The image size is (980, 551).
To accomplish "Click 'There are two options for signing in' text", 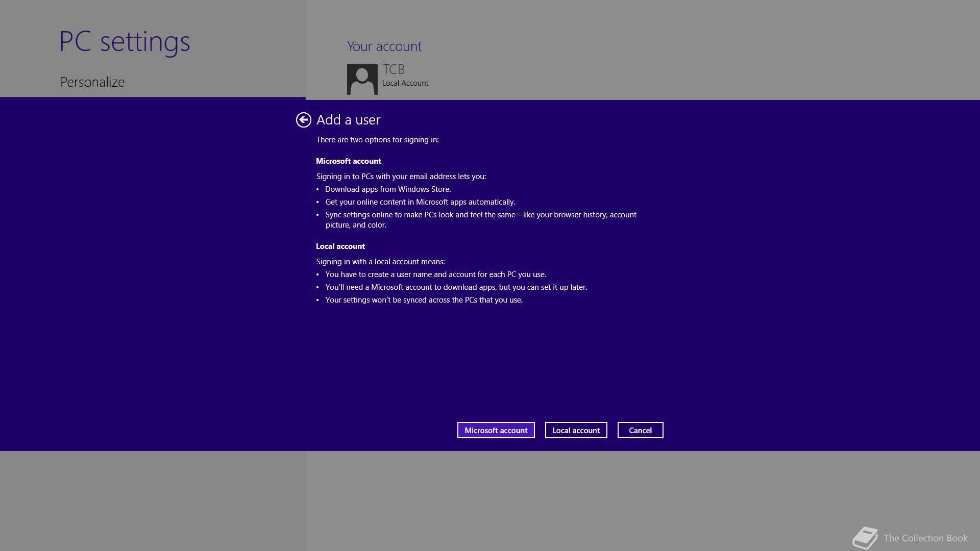I will [377, 140].
